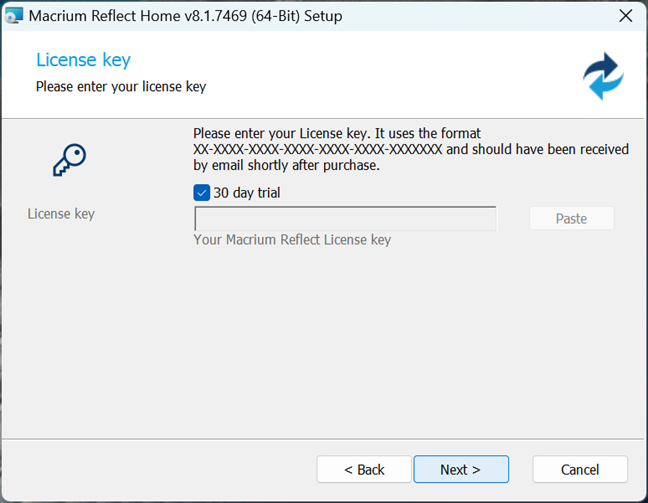Click "by email shortly after purchase" text

coord(286,165)
